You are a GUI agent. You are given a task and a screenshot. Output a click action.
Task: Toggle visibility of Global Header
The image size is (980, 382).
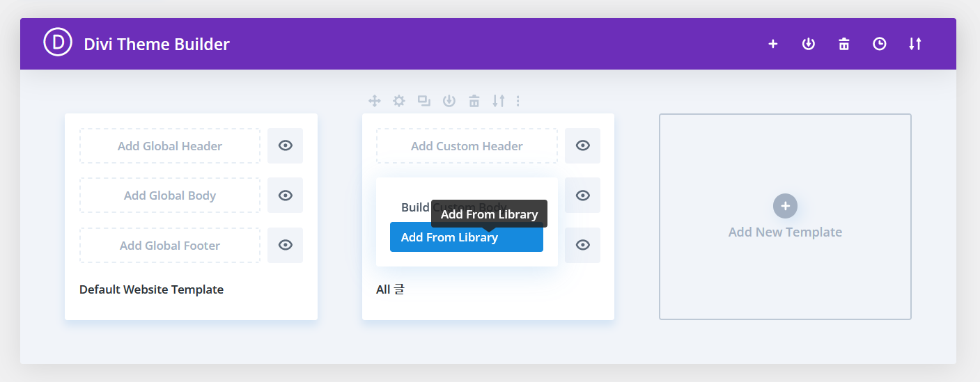point(285,145)
